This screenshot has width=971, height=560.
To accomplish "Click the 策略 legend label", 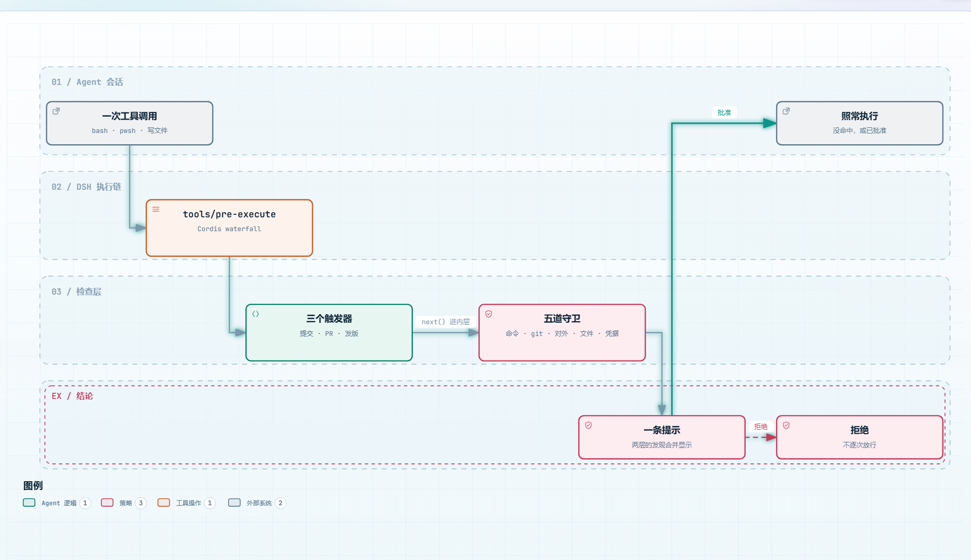I will (x=126, y=503).
